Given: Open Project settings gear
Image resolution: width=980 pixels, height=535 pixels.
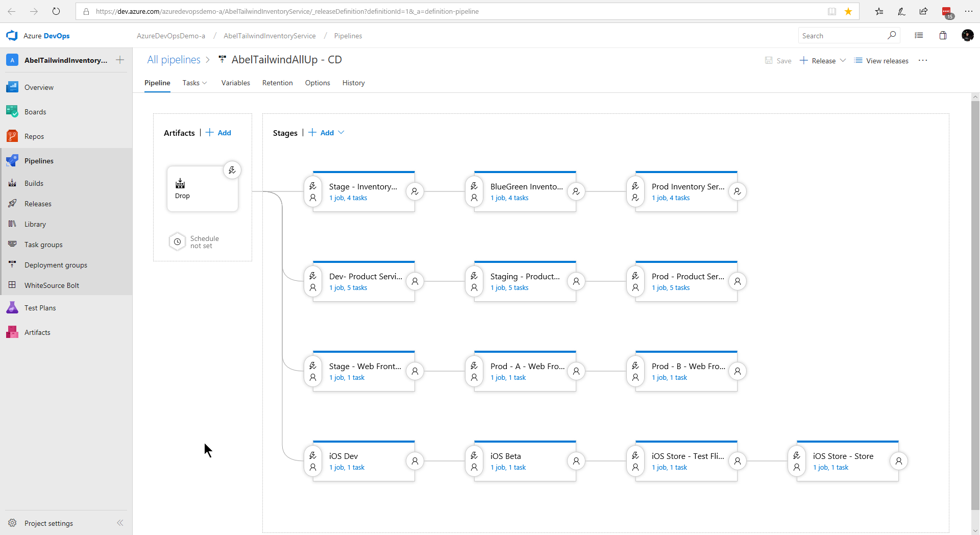Looking at the screenshot, I should [x=12, y=523].
